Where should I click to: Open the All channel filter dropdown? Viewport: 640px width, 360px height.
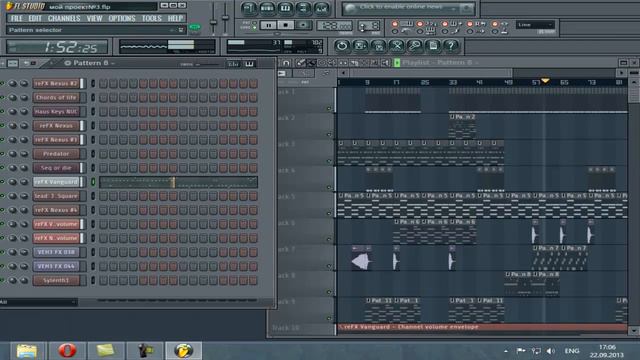click(x=38, y=302)
